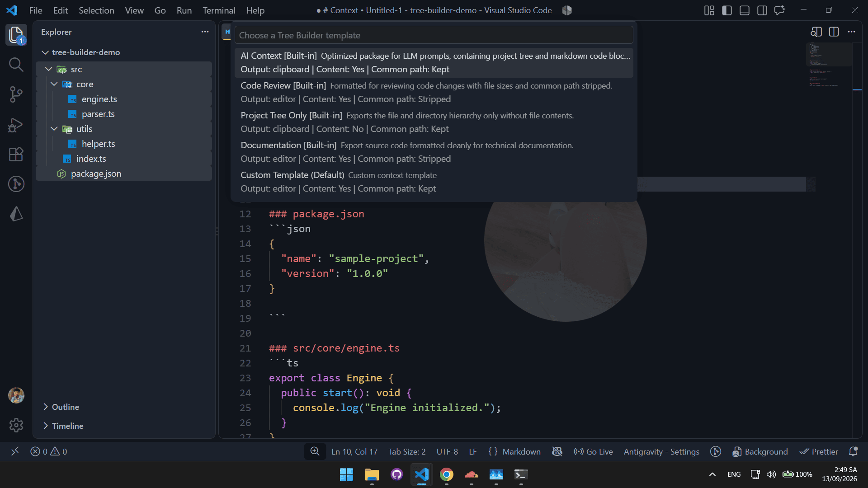
Task: Start Go Live server
Action: pyautogui.click(x=593, y=451)
